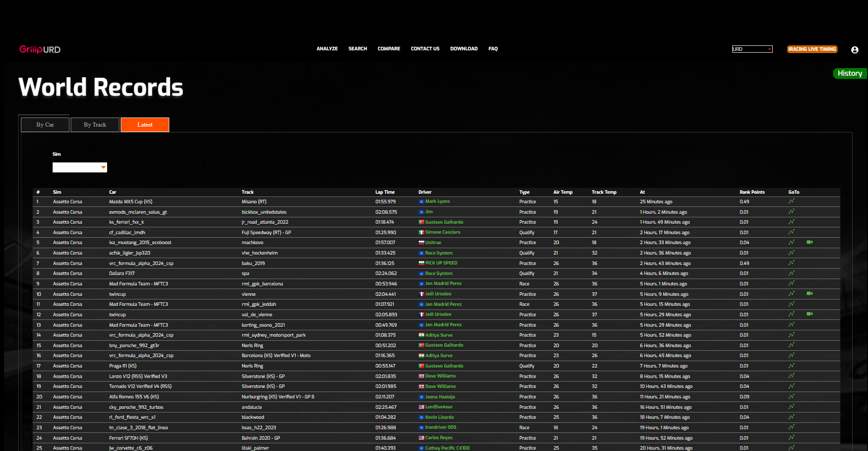Open GoTo chart icon for row 2 Jim
The image size is (868, 451).
click(791, 211)
